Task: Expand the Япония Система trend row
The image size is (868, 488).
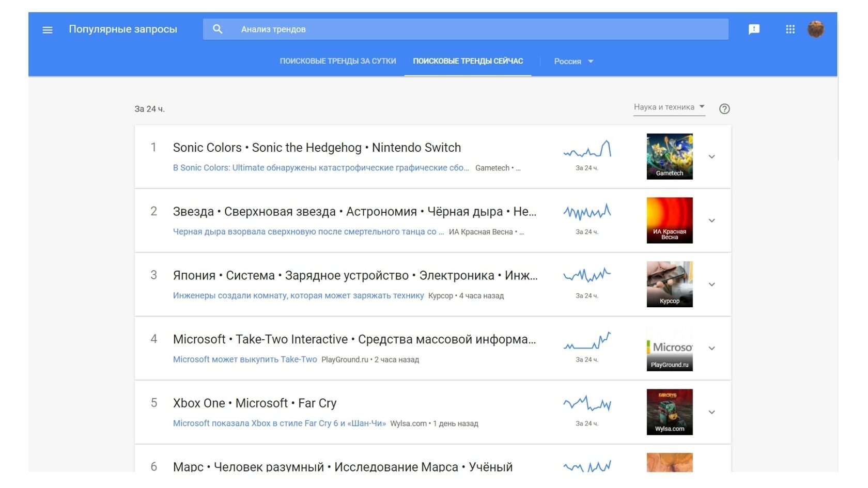Action: [x=711, y=285]
